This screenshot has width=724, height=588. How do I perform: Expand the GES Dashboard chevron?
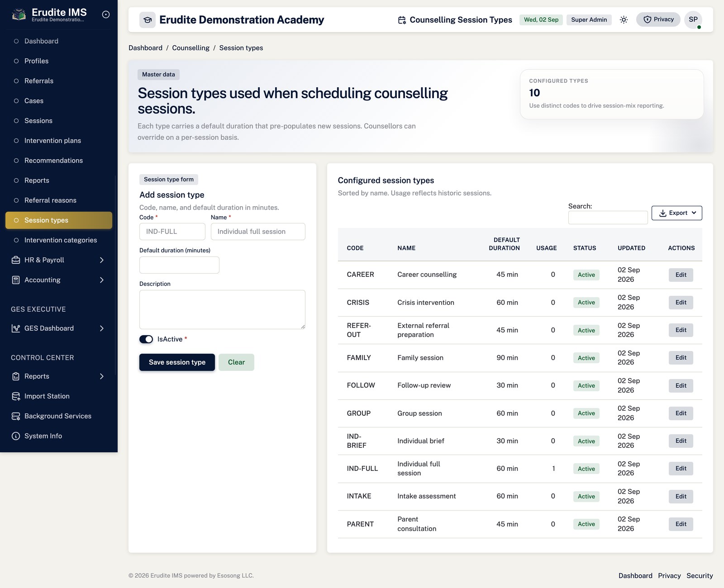[x=102, y=328]
